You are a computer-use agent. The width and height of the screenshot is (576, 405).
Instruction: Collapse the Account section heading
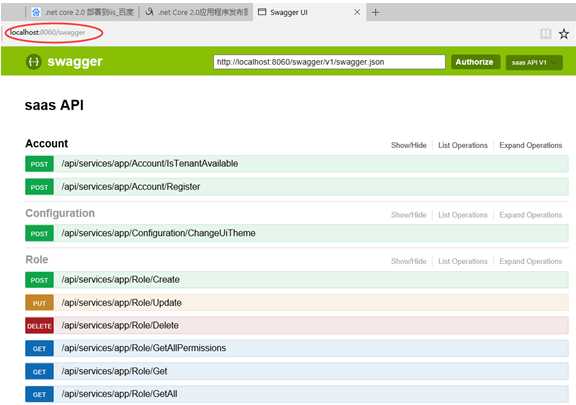point(47,143)
